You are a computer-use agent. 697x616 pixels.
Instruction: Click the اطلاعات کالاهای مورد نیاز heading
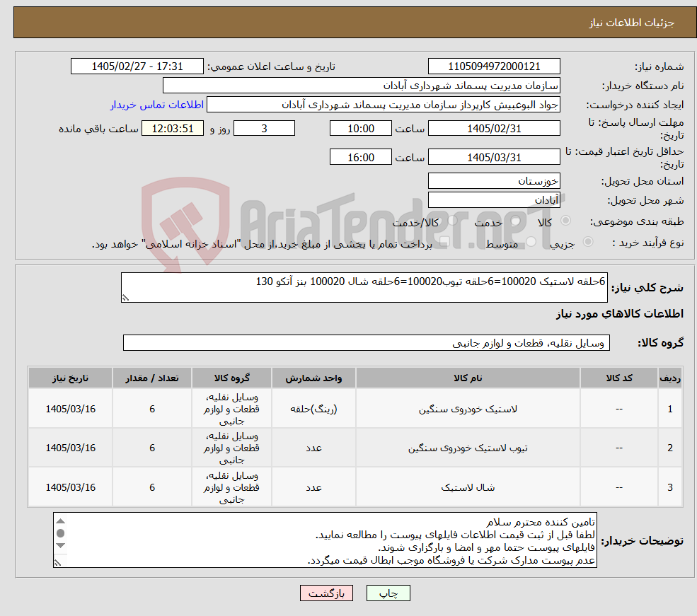620,314
